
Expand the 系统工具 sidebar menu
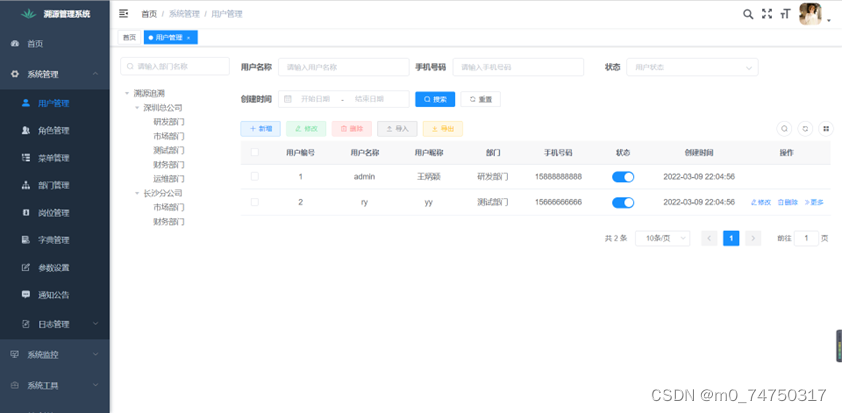[55, 385]
